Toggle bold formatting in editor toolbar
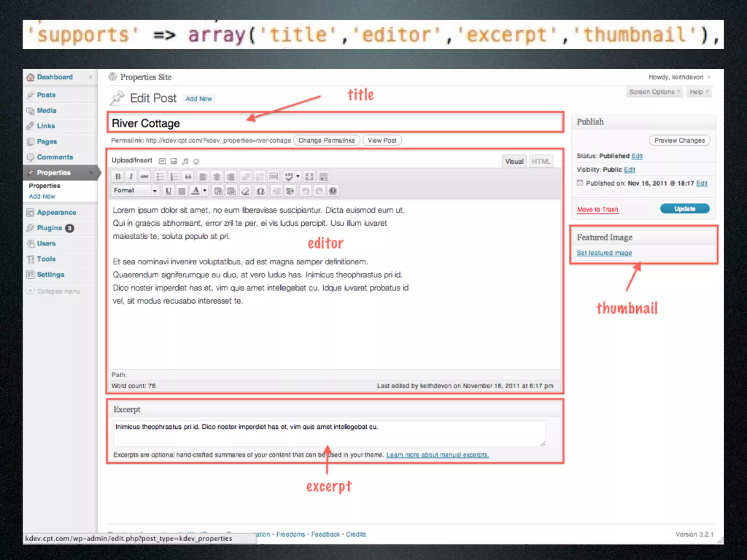The height and width of the screenshot is (560, 747). [x=118, y=177]
